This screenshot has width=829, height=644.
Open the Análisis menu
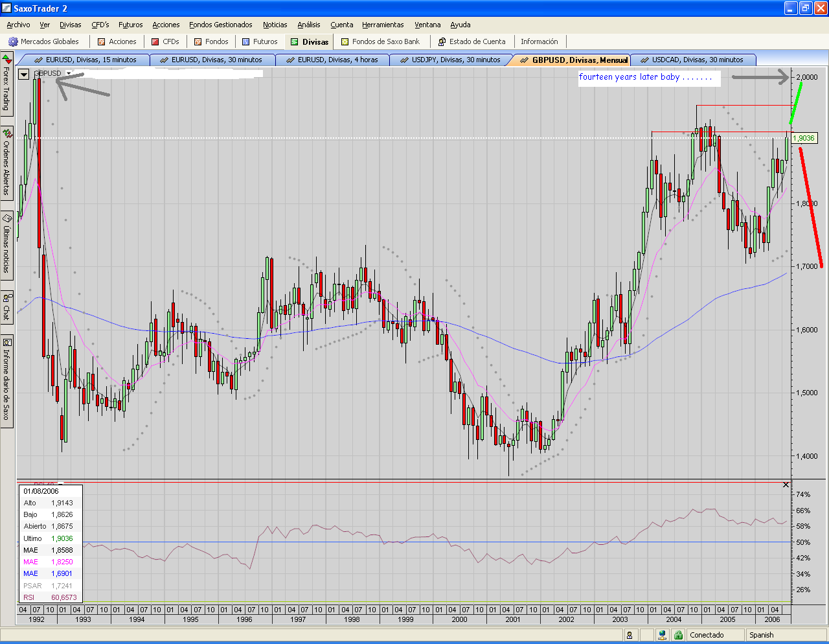pos(308,25)
